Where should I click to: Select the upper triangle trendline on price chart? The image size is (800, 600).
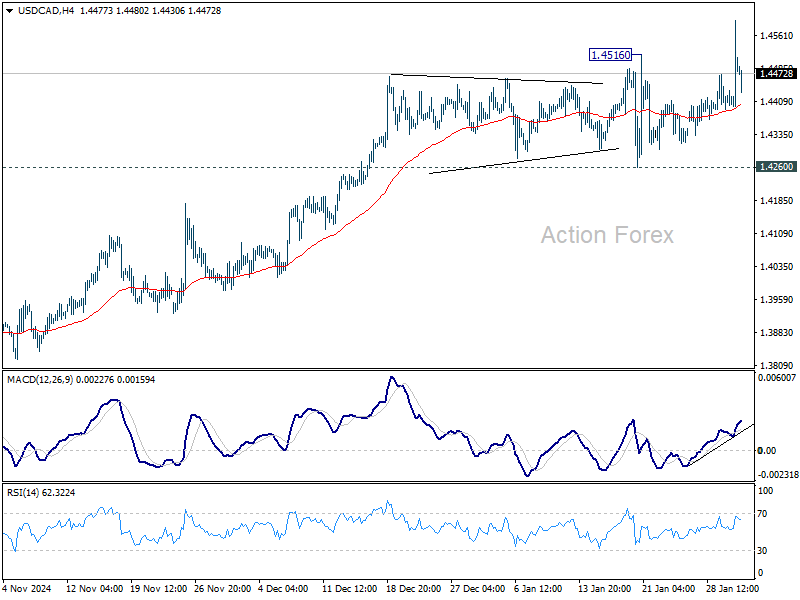click(x=496, y=79)
